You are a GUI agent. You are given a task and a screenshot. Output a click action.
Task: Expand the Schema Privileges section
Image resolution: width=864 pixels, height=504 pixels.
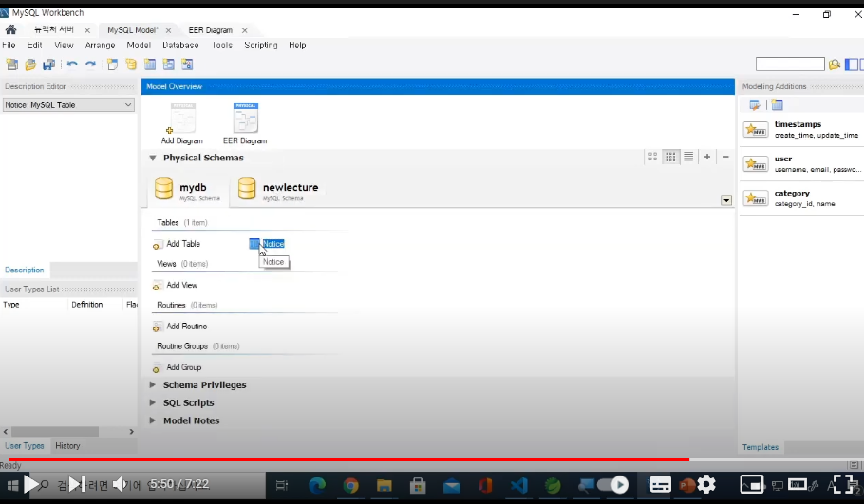153,385
